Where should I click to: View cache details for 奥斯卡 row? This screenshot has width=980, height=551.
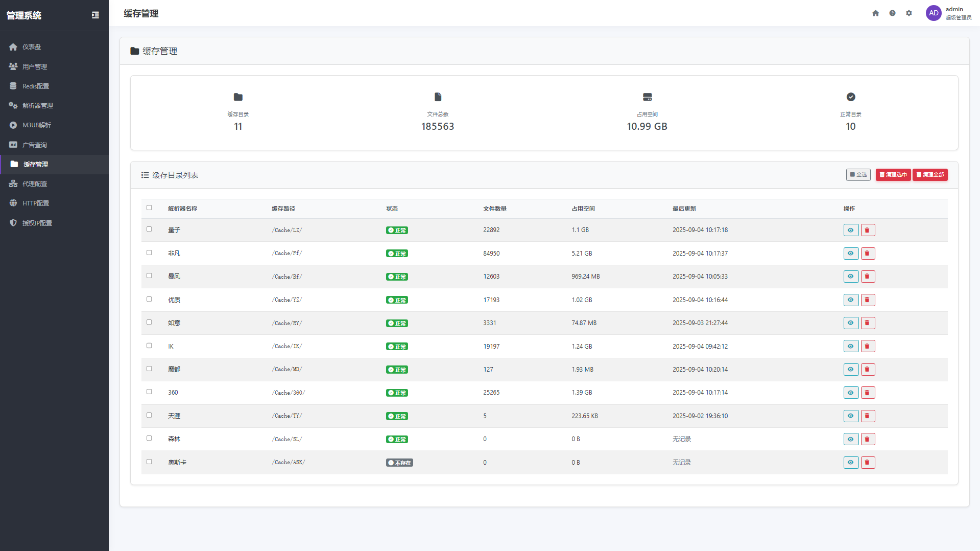click(851, 463)
